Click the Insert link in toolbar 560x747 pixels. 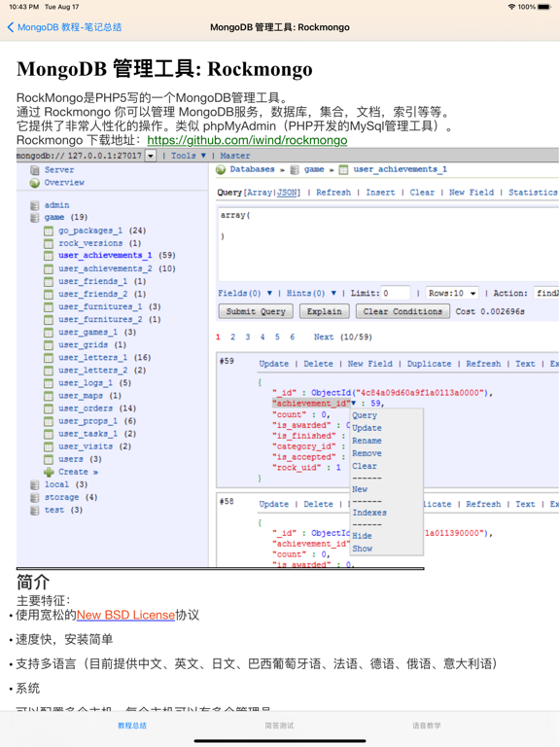(380, 193)
